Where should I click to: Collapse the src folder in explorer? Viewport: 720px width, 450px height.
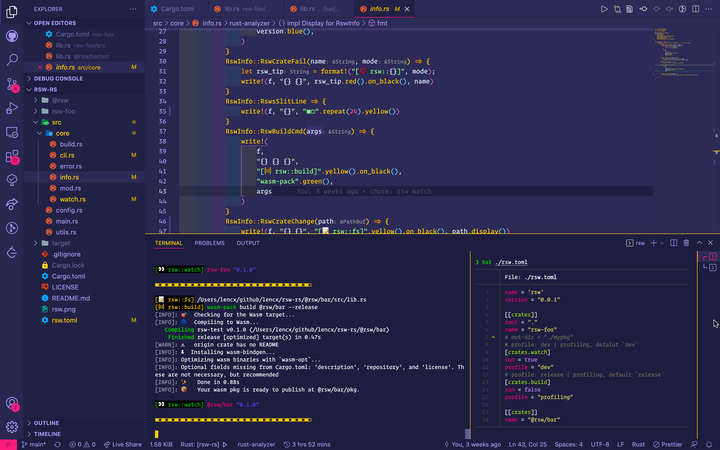(x=56, y=122)
